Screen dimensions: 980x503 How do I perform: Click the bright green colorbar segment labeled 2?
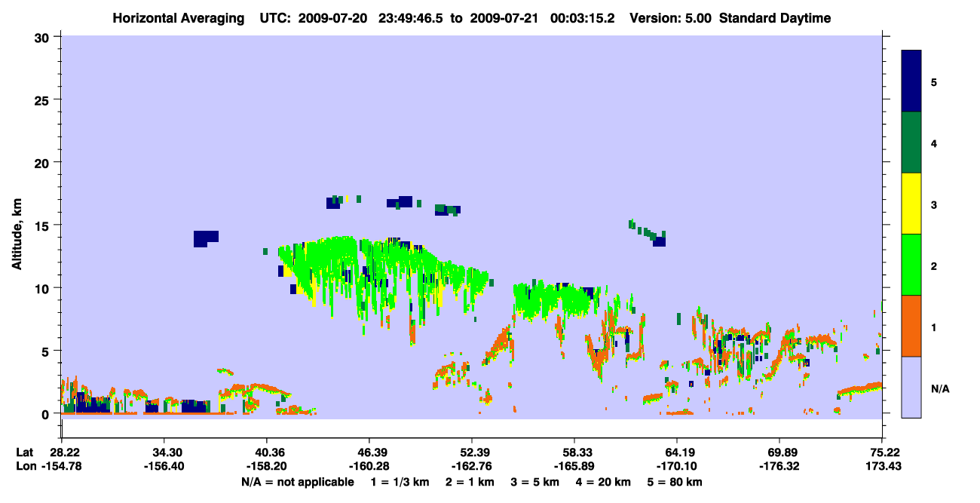(x=911, y=265)
